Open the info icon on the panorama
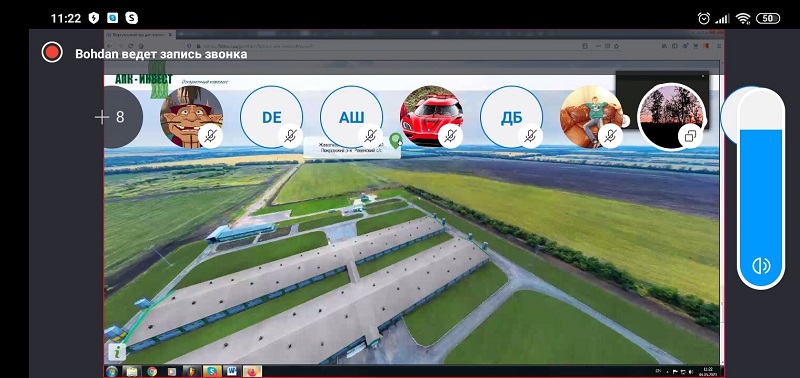This screenshot has width=800, height=378. point(118,351)
